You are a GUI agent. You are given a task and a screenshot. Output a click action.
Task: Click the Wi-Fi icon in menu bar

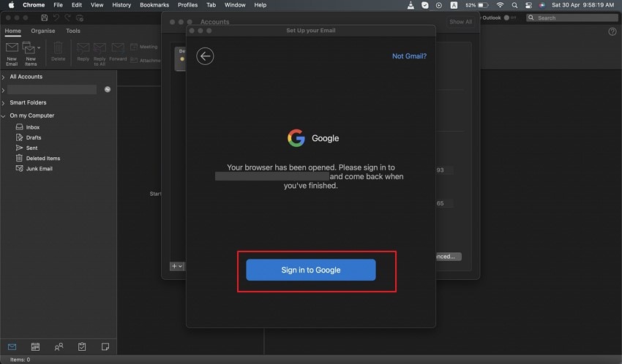[x=501, y=5]
